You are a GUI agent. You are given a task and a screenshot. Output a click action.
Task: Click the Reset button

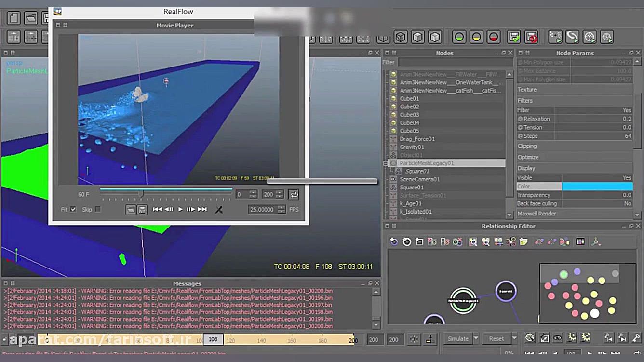(x=496, y=338)
